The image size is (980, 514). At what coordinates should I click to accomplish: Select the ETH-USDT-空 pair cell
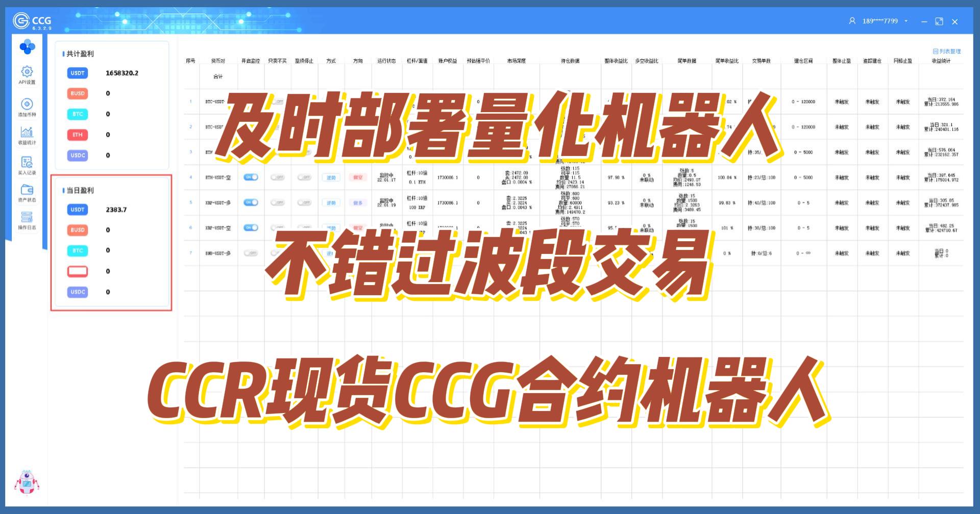[x=218, y=177]
